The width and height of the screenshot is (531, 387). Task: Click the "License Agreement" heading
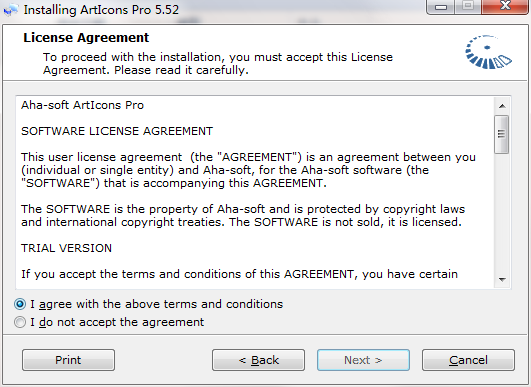tap(86, 38)
